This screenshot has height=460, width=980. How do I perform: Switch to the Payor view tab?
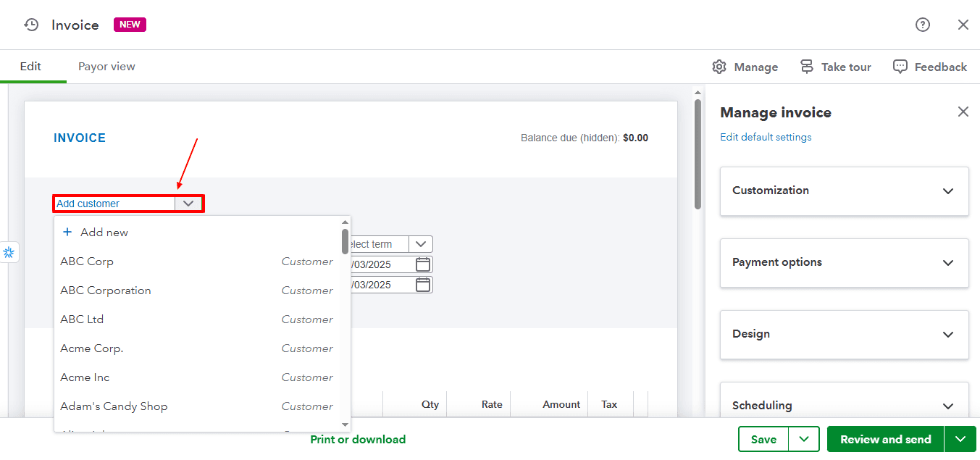pos(106,66)
